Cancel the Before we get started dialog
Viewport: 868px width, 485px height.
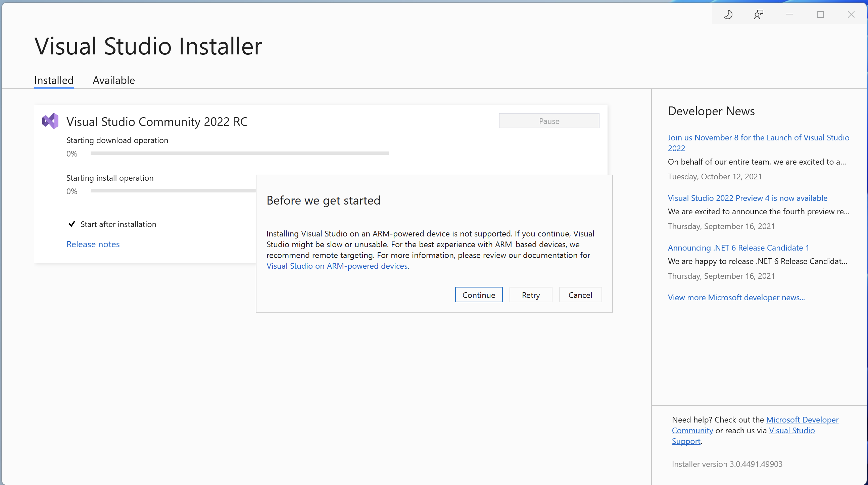point(580,295)
